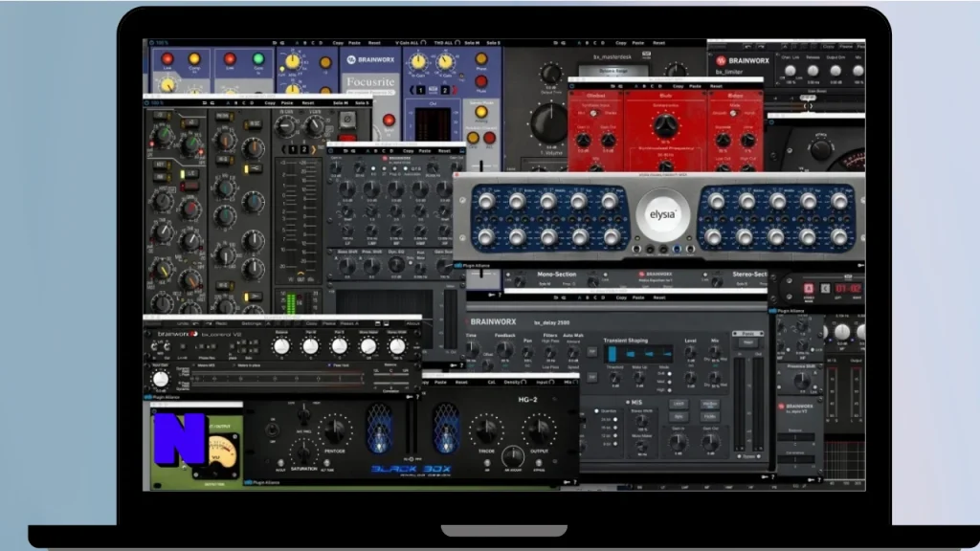Click Pentode knob on Black Box HG-2

(335, 430)
